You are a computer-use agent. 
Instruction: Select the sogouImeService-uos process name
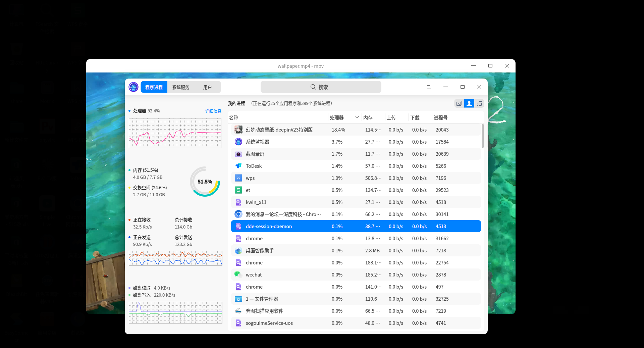(x=269, y=323)
